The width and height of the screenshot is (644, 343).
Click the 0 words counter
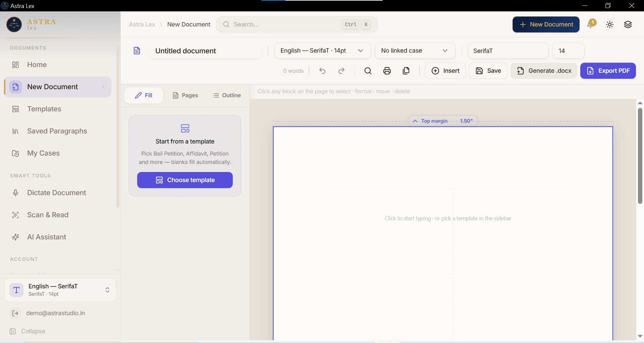(x=293, y=71)
